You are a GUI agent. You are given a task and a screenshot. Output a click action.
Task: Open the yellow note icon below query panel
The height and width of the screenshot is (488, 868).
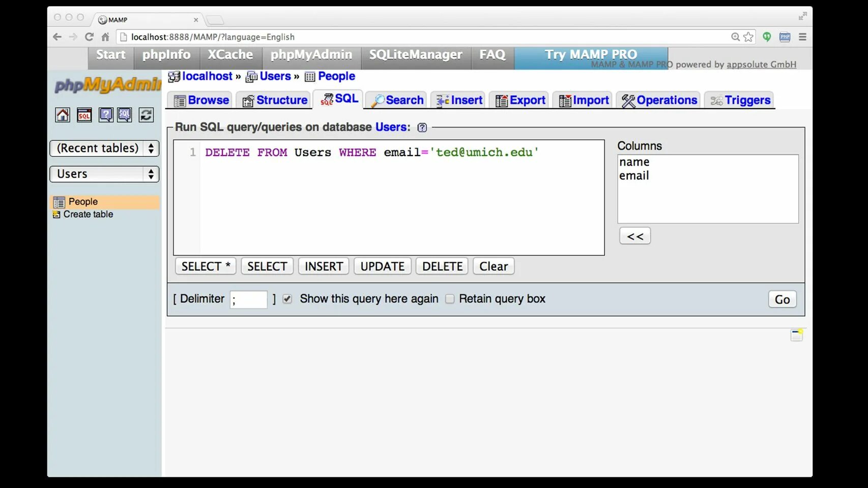click(797, 335)
